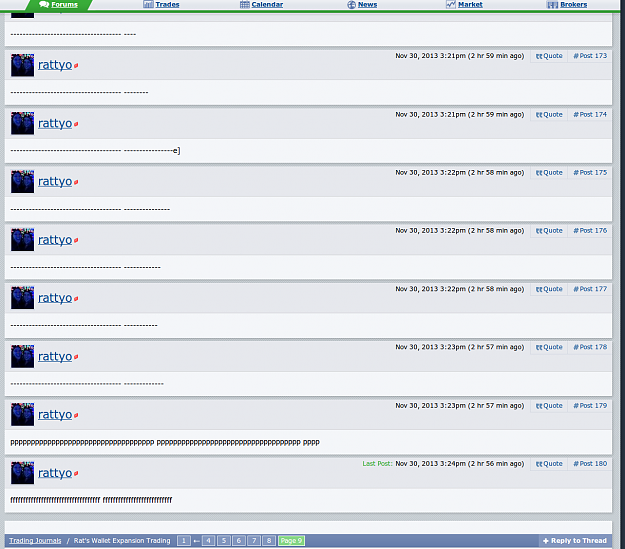Open rattyo profile in post 173
Image resolution: width=625 pixels, height=549 pixels.
pos(55,65)
